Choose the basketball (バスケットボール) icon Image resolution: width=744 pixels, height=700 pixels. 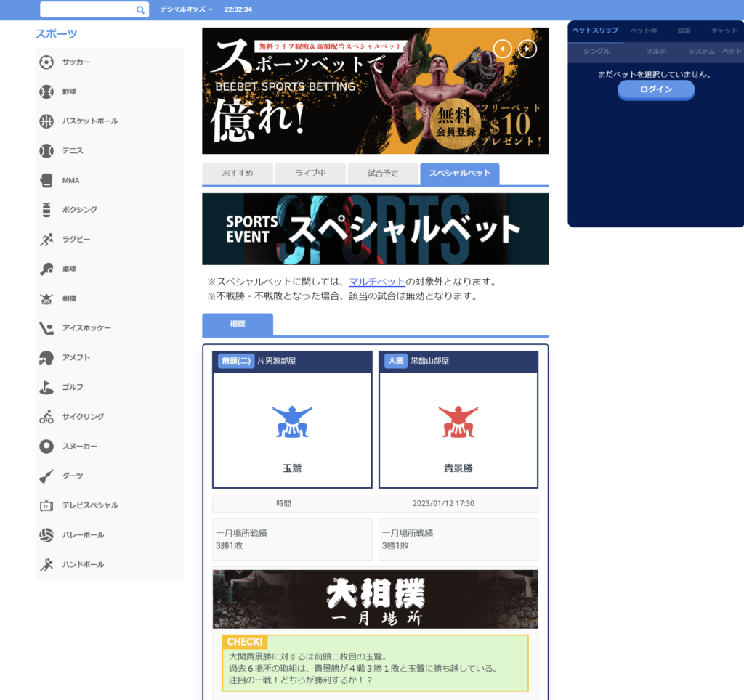pyautogui.click(x=46, y=121)
